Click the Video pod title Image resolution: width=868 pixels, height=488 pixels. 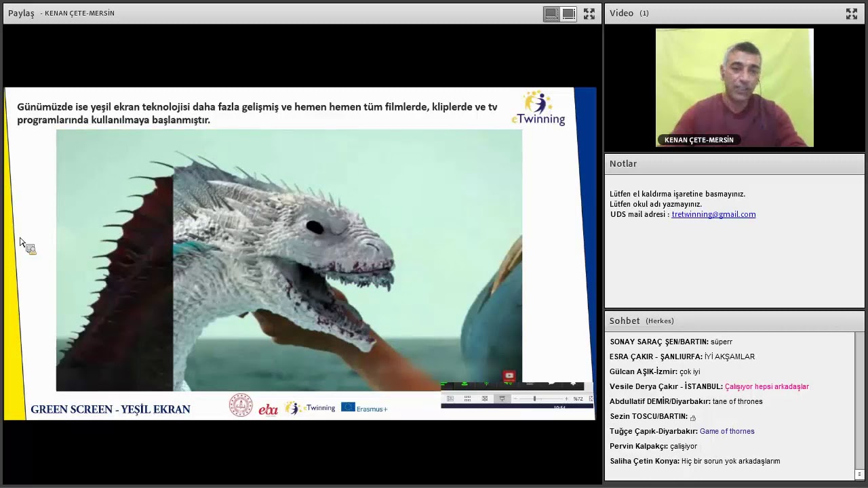click(621, 13)
